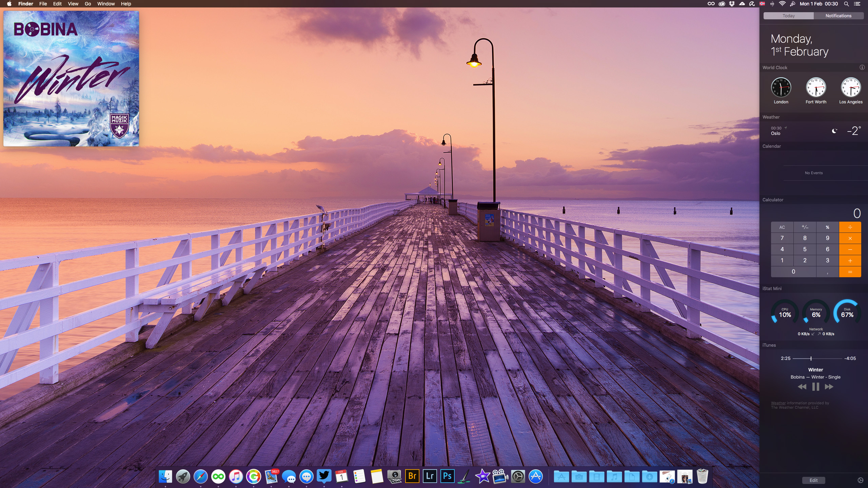Open Photoshop in the dock
Image resolution: width=868 pixels, height=488 pixels.
pos(447,476)
